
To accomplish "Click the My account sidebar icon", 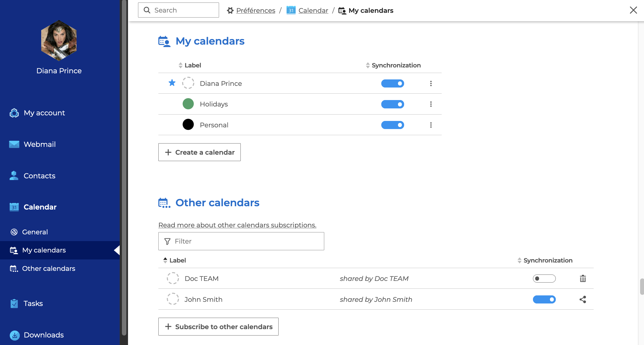I will click(14, 113).
